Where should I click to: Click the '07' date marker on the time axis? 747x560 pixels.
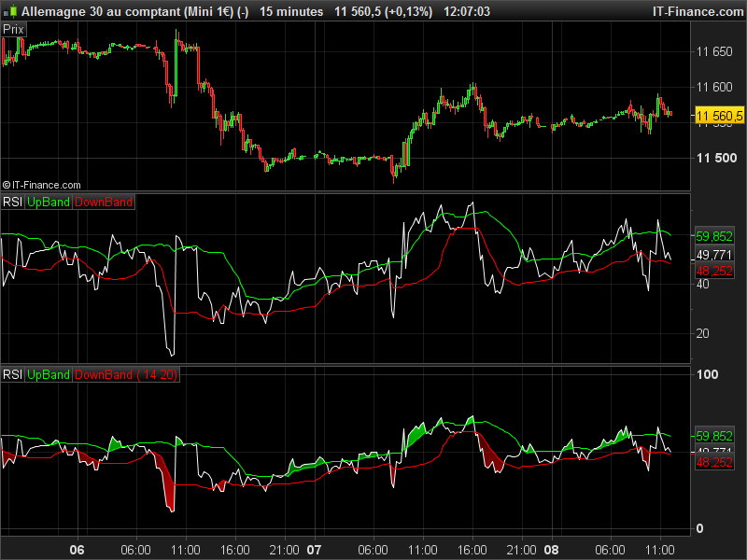314,551
